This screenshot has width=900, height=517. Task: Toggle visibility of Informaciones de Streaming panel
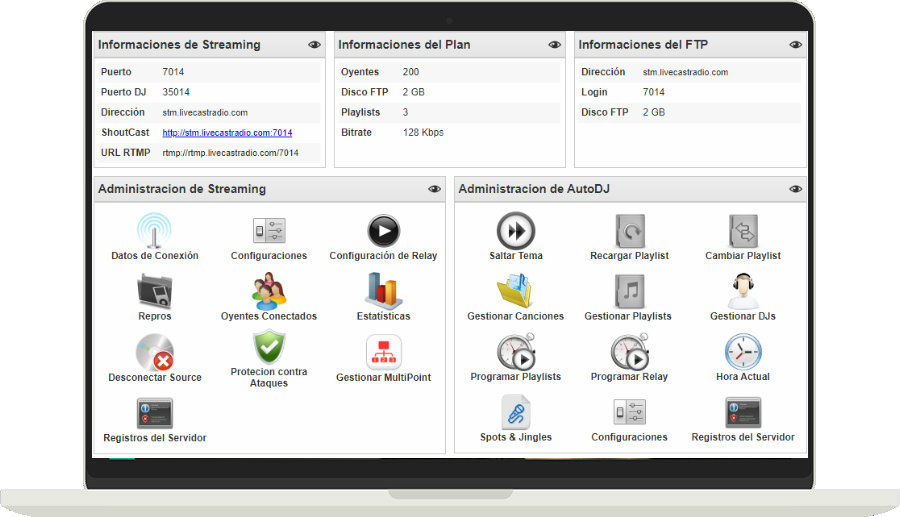[314, 45]
